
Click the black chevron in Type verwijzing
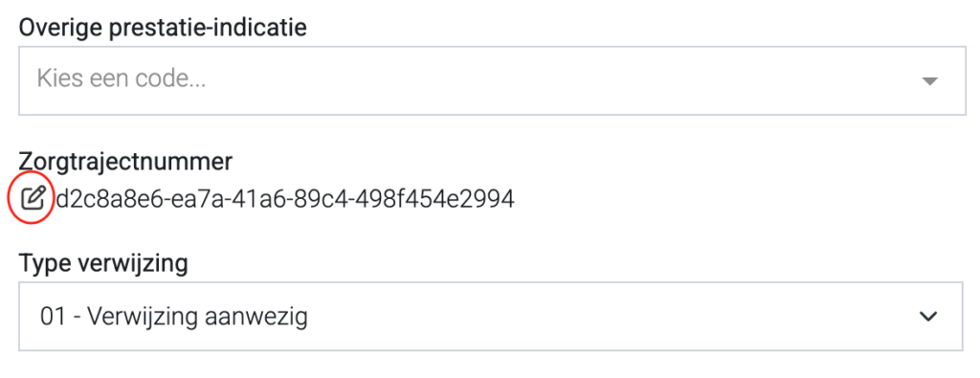928,317
